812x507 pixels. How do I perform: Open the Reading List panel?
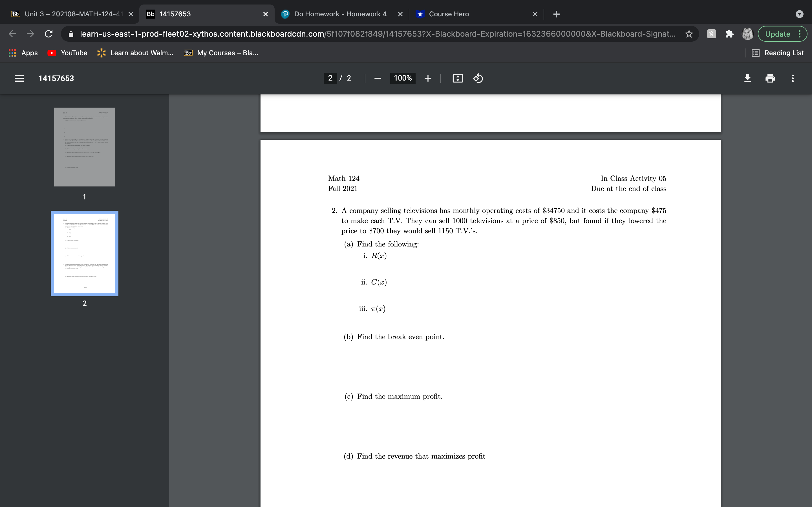click(778, 53)
